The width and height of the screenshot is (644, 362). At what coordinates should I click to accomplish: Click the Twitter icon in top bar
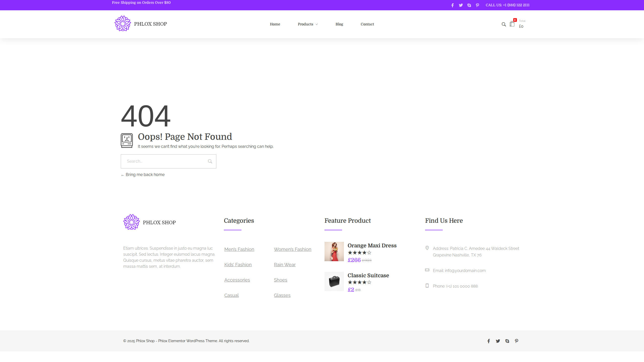click(x=461, y=5)
